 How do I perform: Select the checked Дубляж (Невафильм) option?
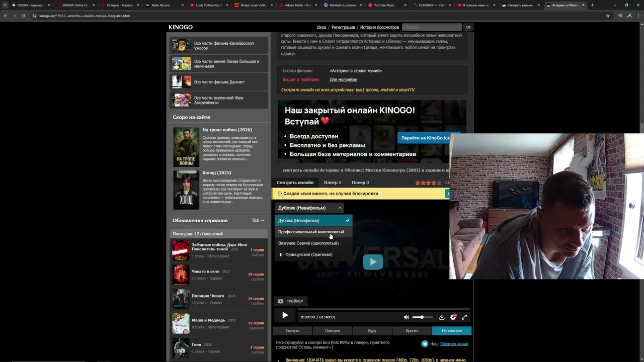[x=313, y=220]
